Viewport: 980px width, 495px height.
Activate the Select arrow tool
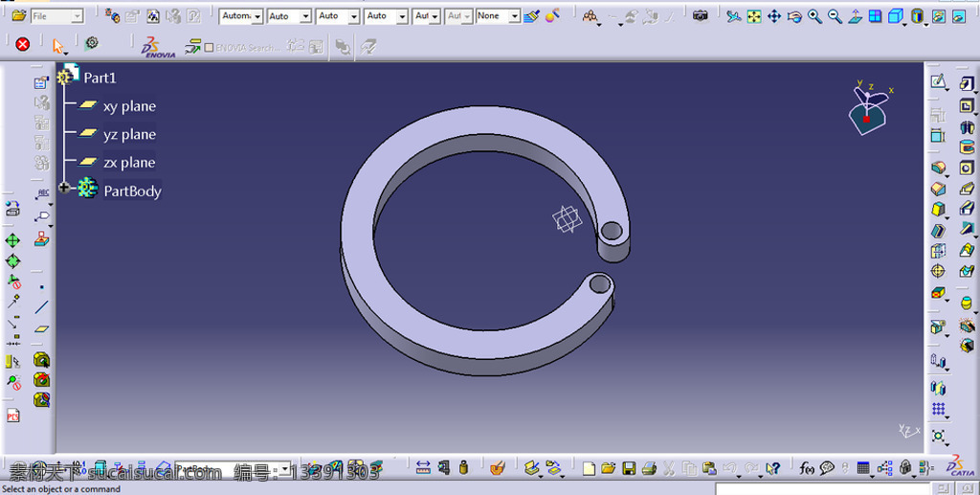point(57,46)
